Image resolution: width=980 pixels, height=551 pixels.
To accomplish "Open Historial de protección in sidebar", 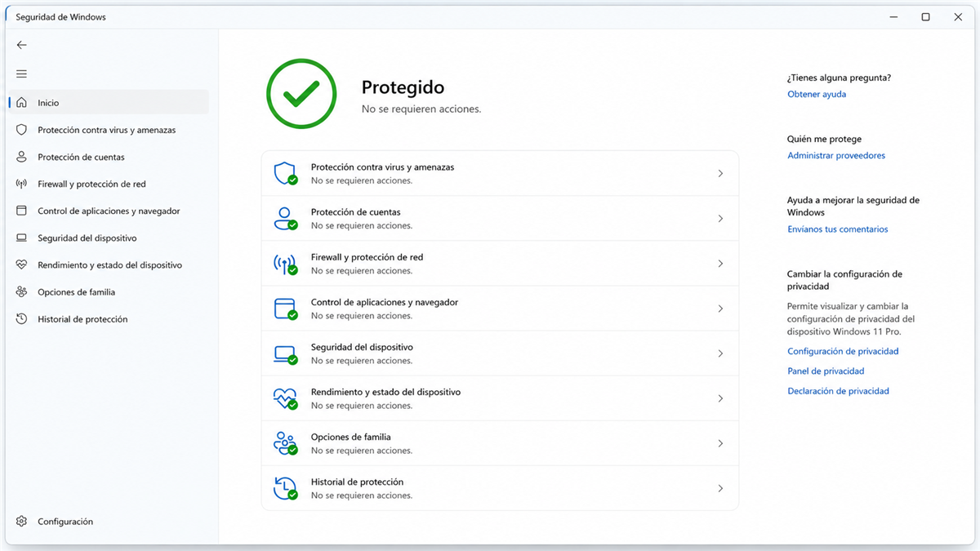I will coord(109,319).
